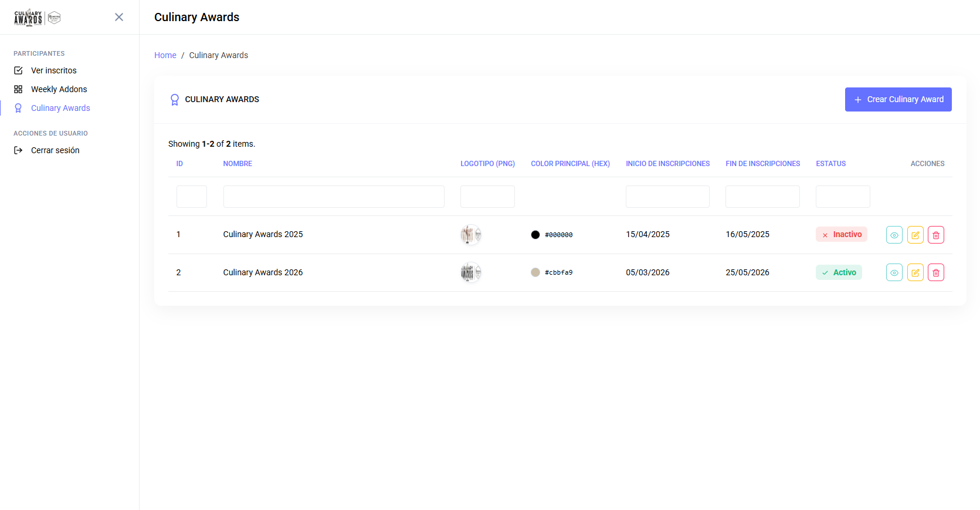980x510 pixels.
Task: View details of Culinary Awards 2025
Action: click(x=894, y=235)
